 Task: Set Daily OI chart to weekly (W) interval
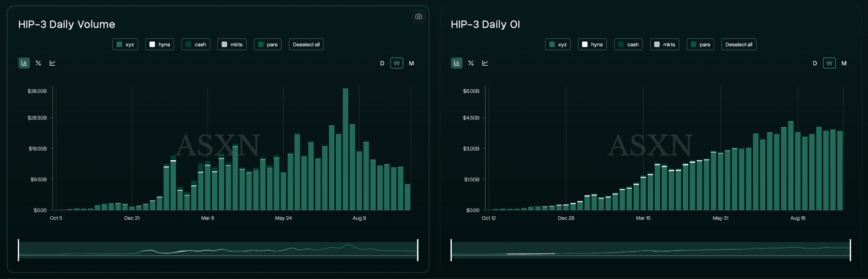pyautogui.click(x=829, y=63)
